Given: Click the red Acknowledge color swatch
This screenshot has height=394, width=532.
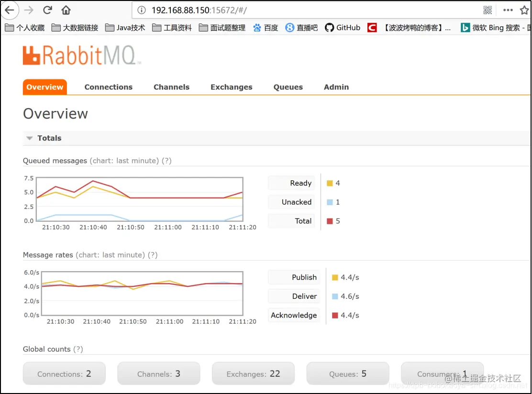Looking at the screenshot, I should click(335, 316).
